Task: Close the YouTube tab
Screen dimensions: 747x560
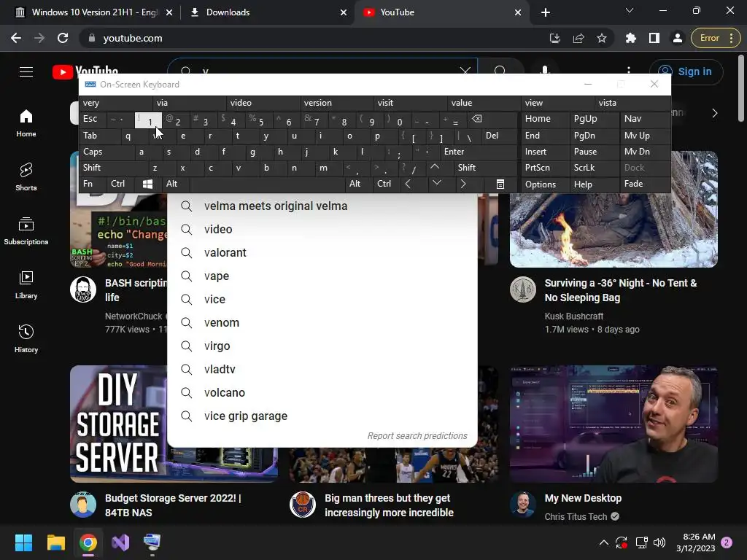Action: 518,12
